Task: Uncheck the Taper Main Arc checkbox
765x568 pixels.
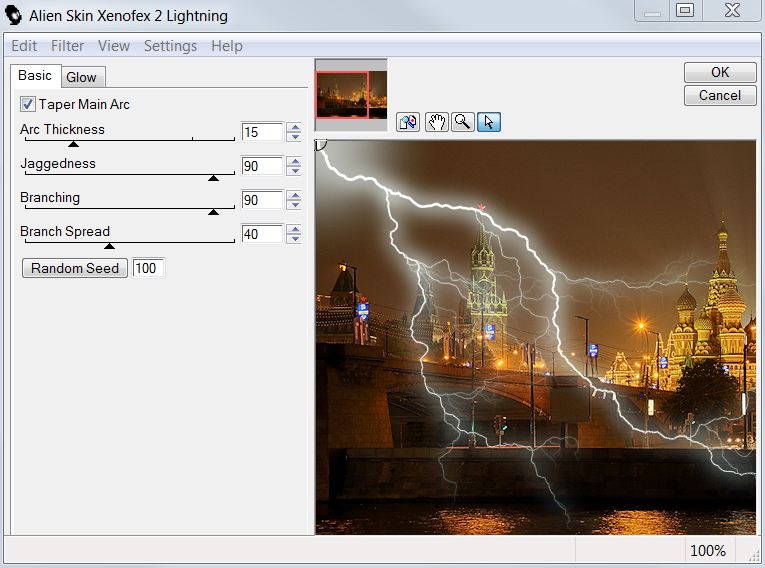Action: 28,104
